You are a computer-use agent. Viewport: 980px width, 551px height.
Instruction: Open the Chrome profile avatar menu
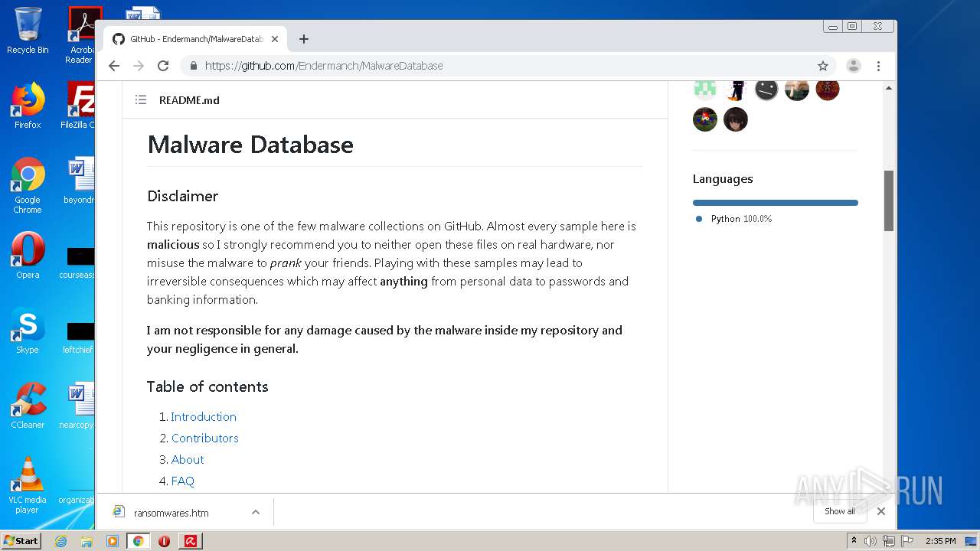pos(854,66)
